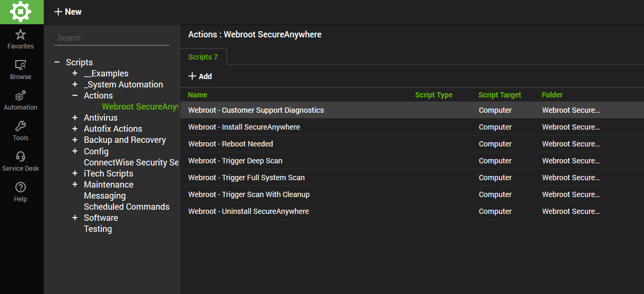Collapse the Actions folder
The width and height of the screenshot is (644, 294).
[75, 95]
